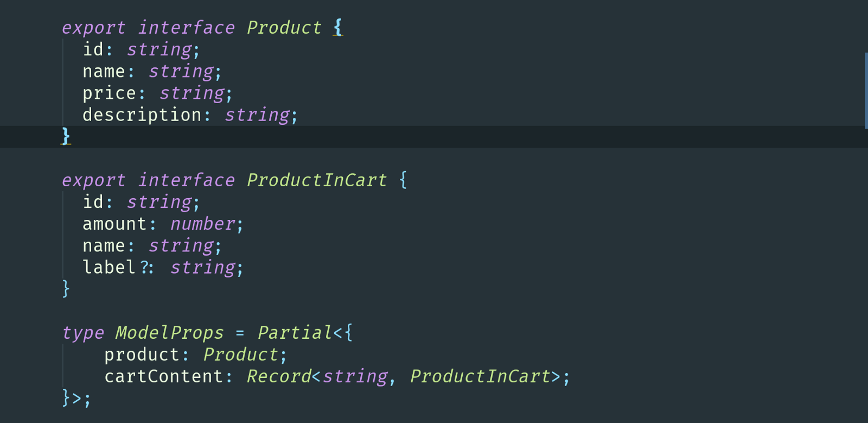
Task: Click the amount number type
Action: tap(203, 224)
